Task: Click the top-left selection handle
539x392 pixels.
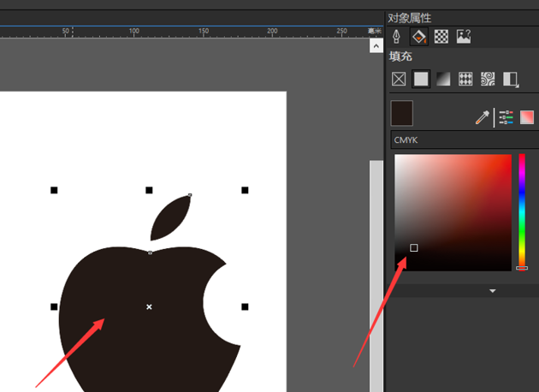Action: [x=54, y=190]
